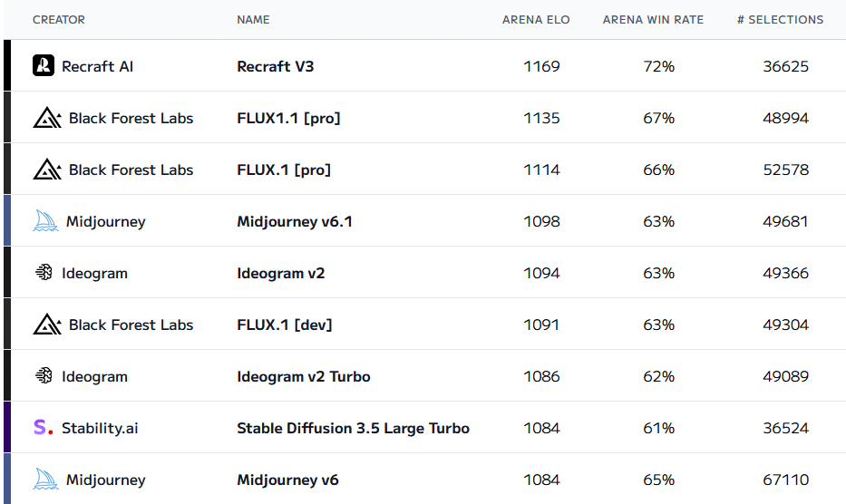The width and height of the screenshot is (846, 504).
Task: Click Black Forest Labs logo beside FLUX.1 [dev]
Action: pos(47,324)
